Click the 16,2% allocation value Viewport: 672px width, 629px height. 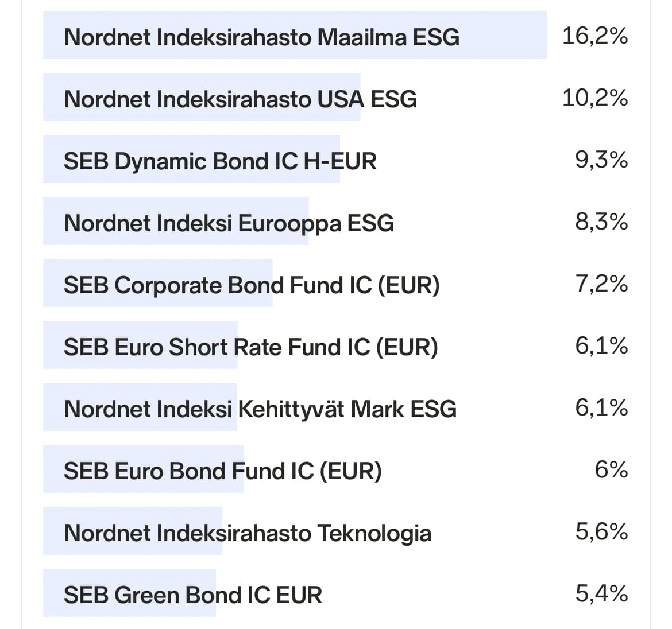point(594,36)
